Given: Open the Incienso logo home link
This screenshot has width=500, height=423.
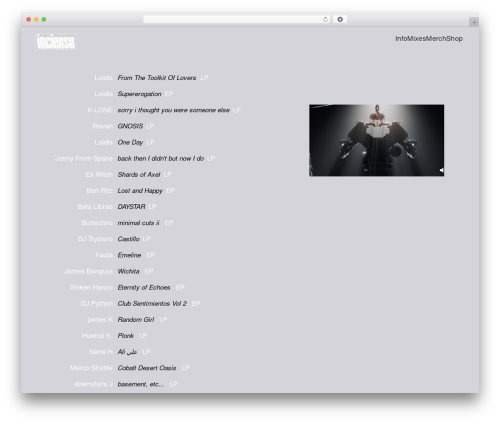Looking at the screenshot, I should pos(56,42).
